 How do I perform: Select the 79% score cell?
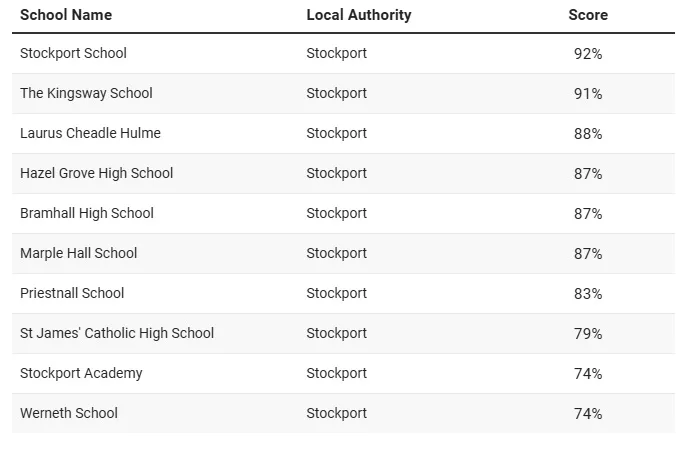tap(588, 334)
